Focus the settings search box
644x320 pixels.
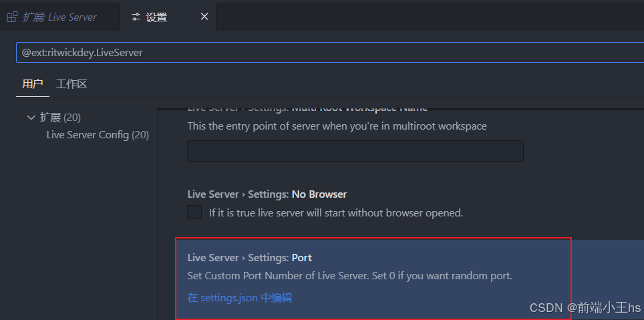click(330, 53)
